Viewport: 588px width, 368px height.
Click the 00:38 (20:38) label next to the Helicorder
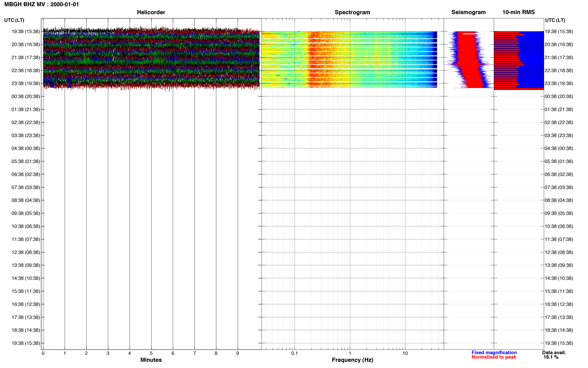[x=26, y=96]
